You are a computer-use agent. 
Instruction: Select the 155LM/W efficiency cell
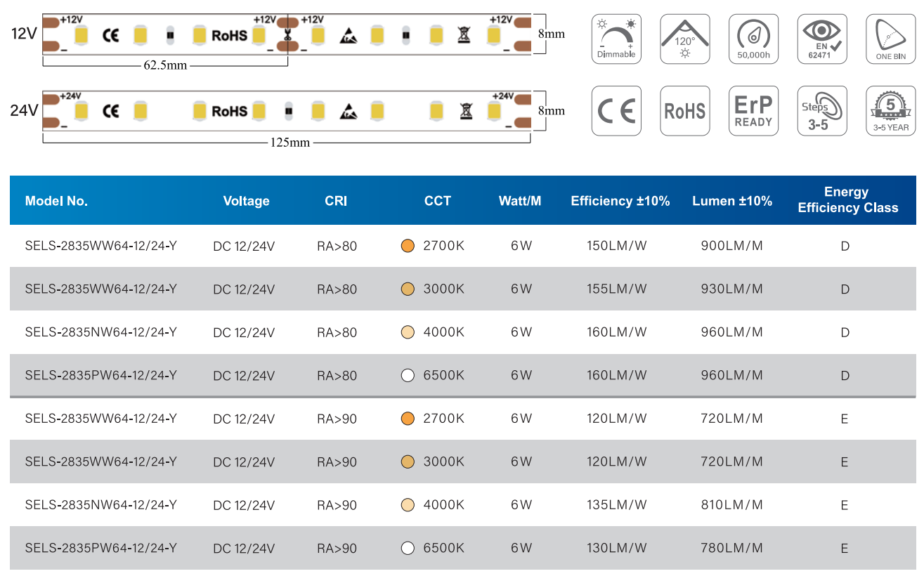coord(617,289)
